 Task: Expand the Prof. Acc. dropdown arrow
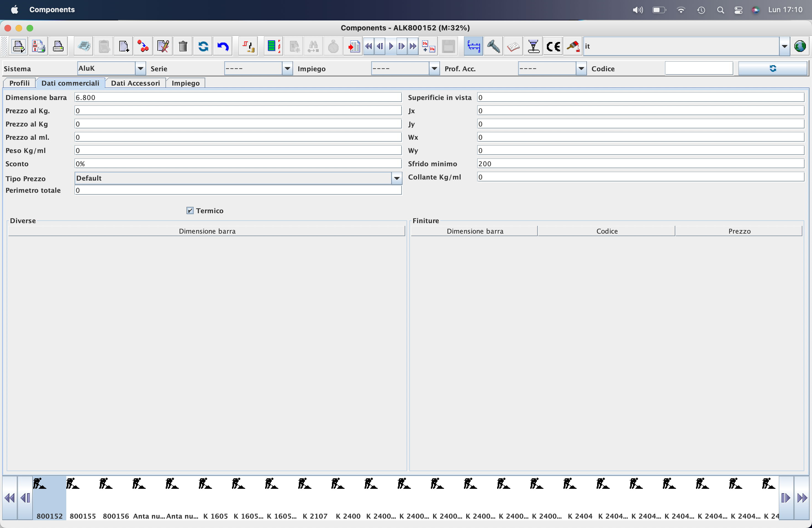(581, 68)
